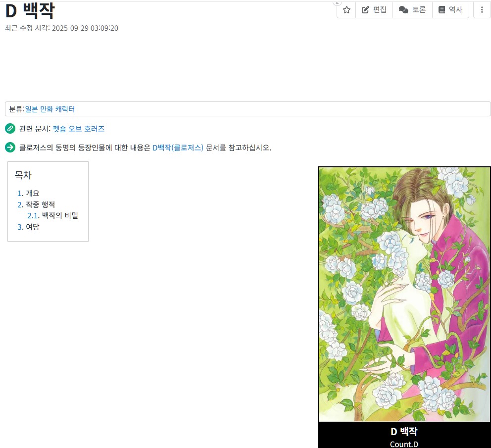Click the green chain link icon

10,128
